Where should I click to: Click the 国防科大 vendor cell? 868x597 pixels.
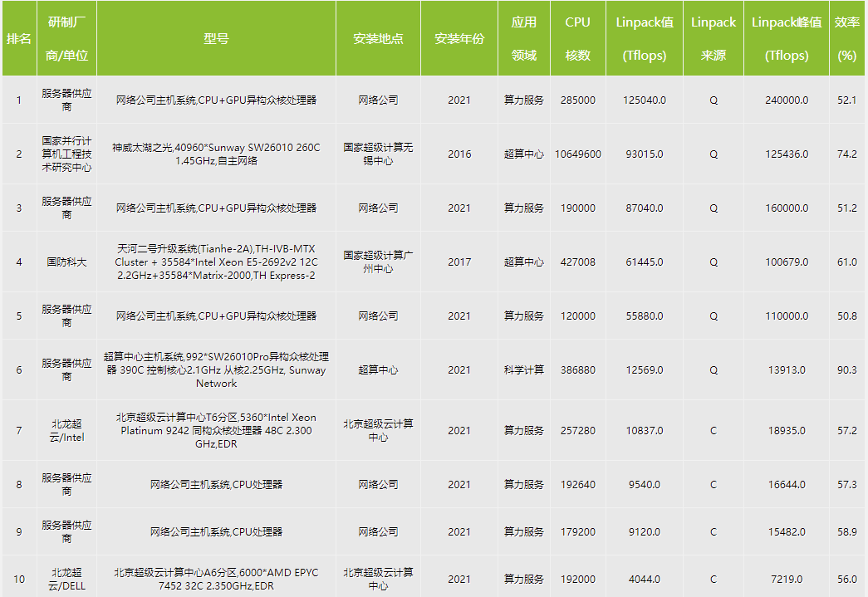pyautogui.click(x=67, y=262)
